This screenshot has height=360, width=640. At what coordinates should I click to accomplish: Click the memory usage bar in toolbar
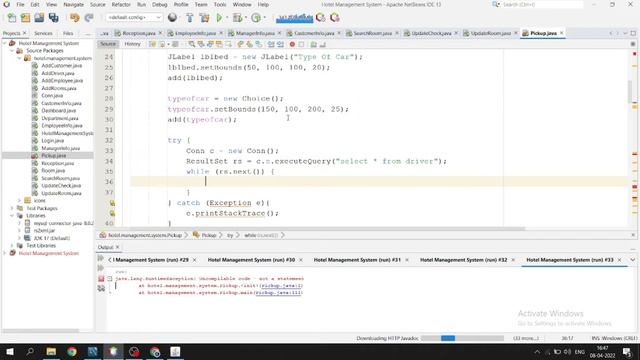pyautogui.click(x=294, y=18)
